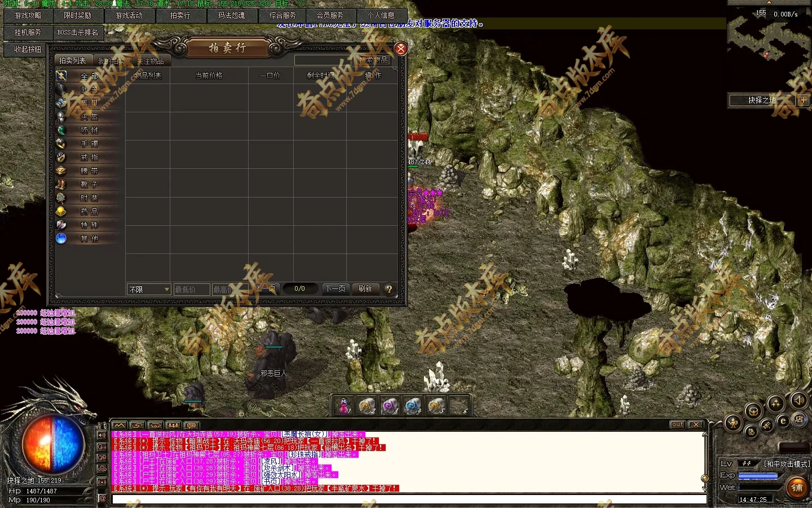
Task: Click the 搜索物品 search button
Action: coord(374,60)
